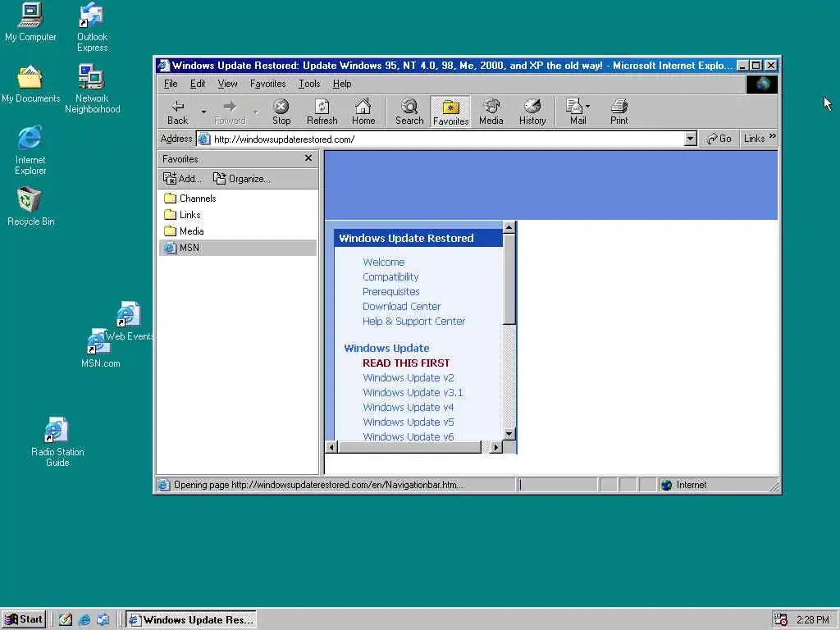The width and height of the screenshot is (840, 630).
Task: Click the vertical scrollbar thumb in frame
Action: (509, 279)
